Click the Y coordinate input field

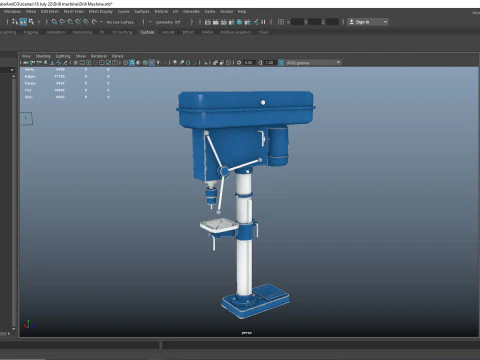point(315,22)
